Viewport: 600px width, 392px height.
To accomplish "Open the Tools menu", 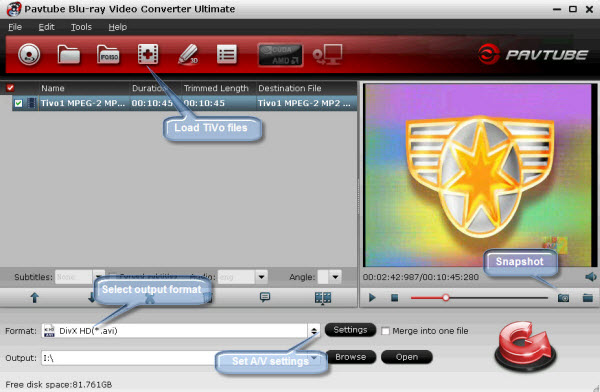I will 81,27.
